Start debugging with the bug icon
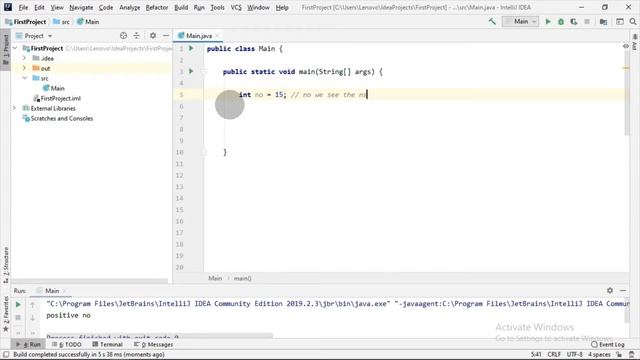The image size is (640, 360). coord(561,22)
